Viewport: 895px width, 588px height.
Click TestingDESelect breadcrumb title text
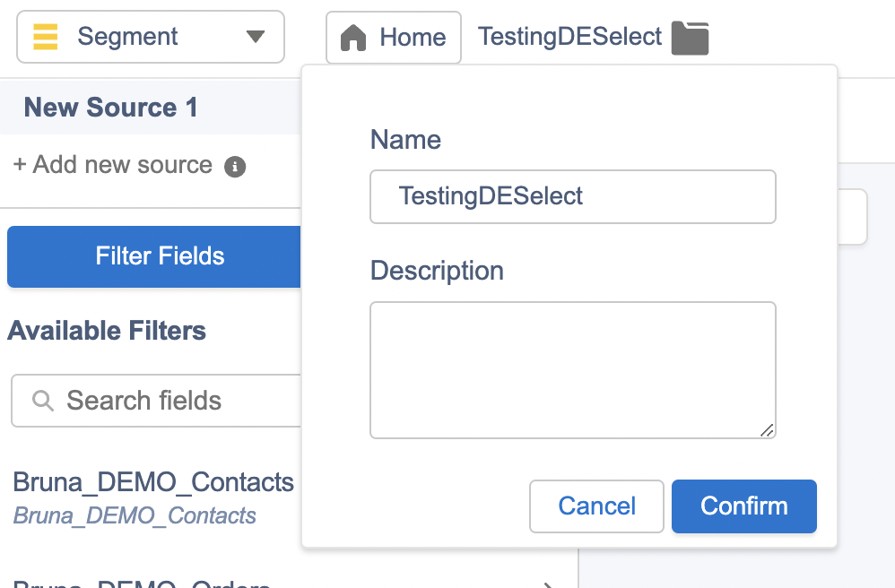569,37
